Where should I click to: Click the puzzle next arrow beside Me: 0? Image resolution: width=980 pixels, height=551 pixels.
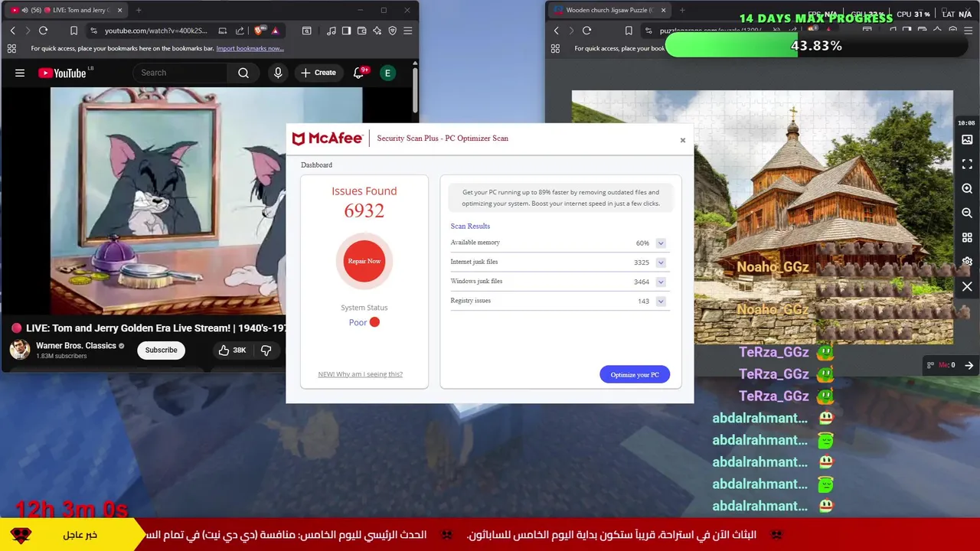click(969, 365)
